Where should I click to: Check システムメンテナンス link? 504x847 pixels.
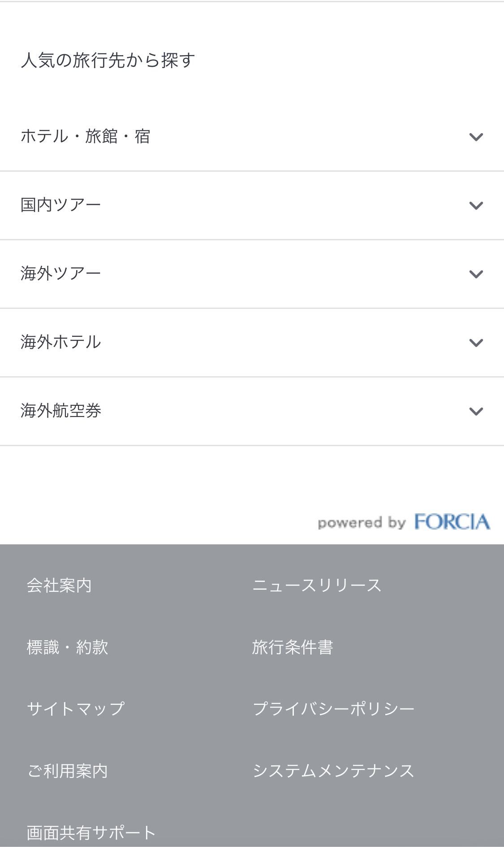coord(334,771)
